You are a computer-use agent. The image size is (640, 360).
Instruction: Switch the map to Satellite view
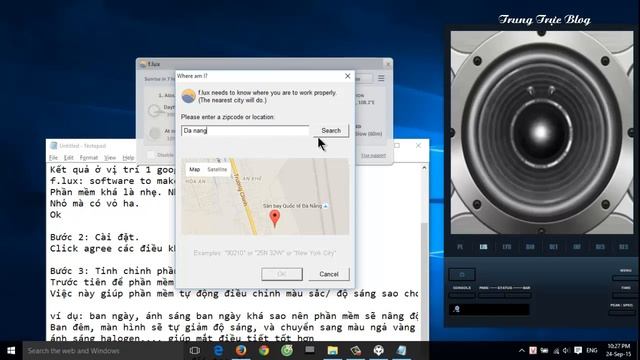217,169
